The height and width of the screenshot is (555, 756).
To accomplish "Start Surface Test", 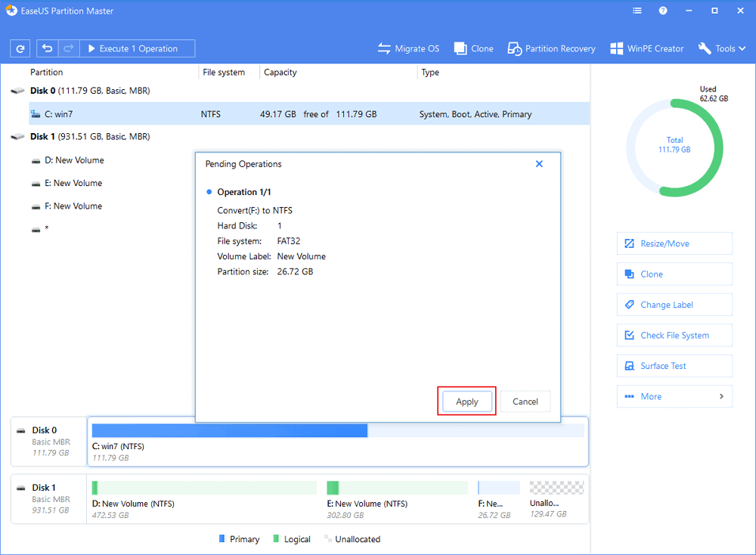I will (x=674, y=366).
